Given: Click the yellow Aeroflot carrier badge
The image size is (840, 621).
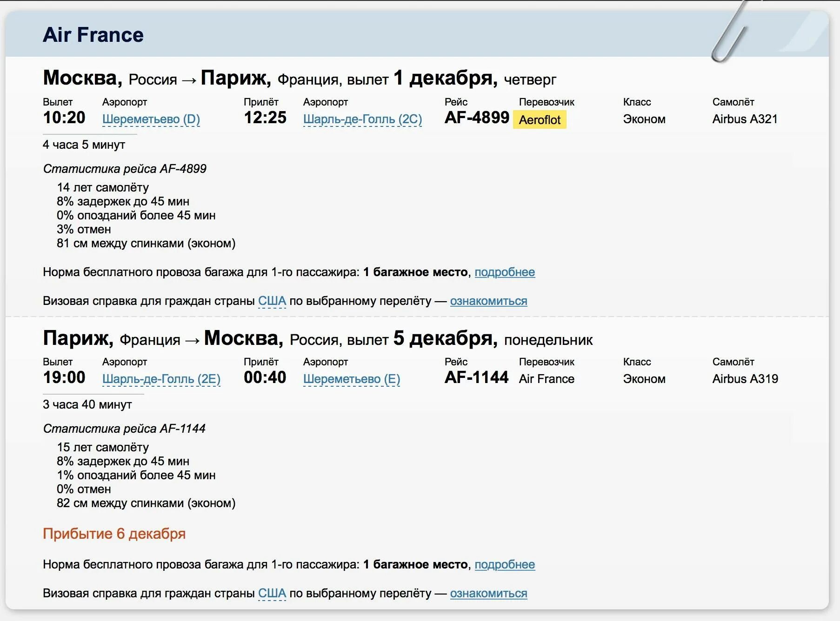Looking at the screenshot, I should 540,119.
